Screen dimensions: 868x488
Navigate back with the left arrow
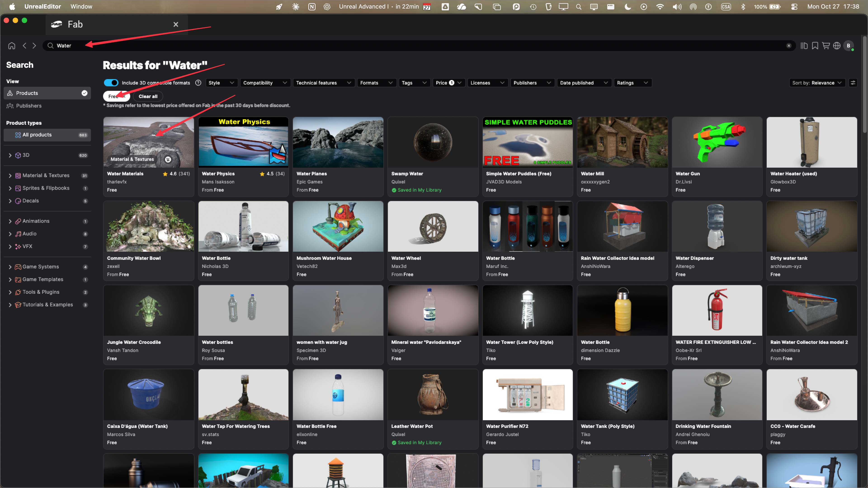tap(24, 45)
